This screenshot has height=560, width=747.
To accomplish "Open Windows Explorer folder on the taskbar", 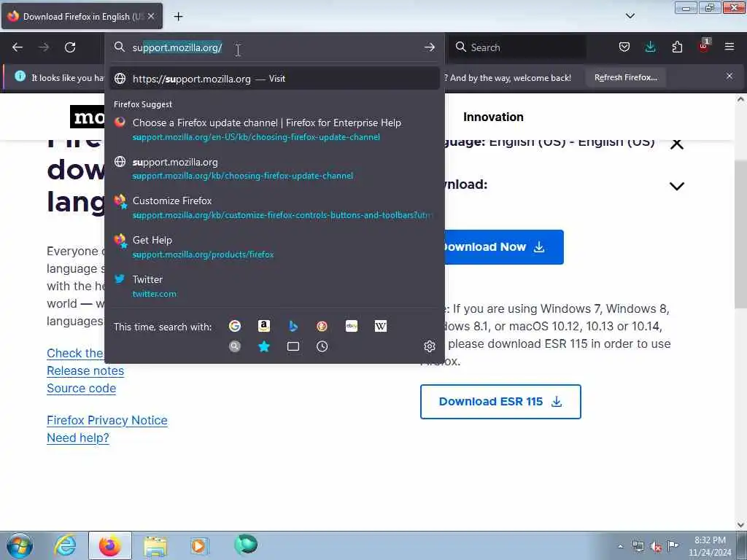I will coord(155,545).
